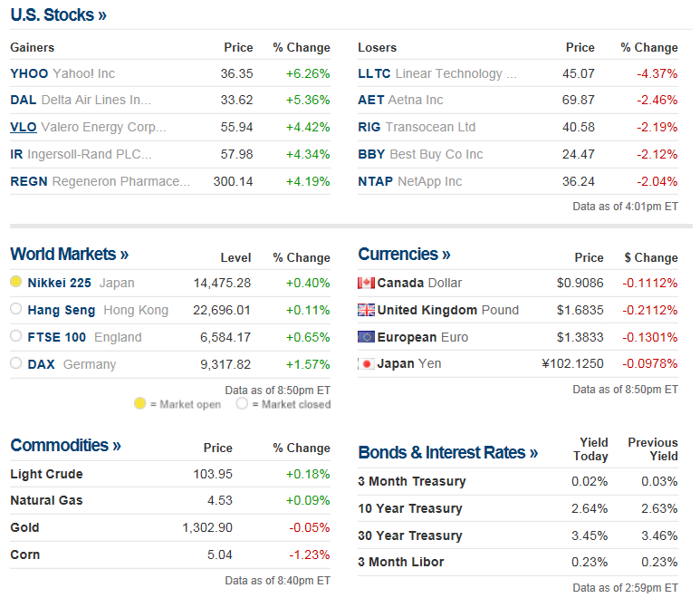Open the U.S. Stocks section heading
The width and height of the screenshot is (700, 598).
click(58, 15)
